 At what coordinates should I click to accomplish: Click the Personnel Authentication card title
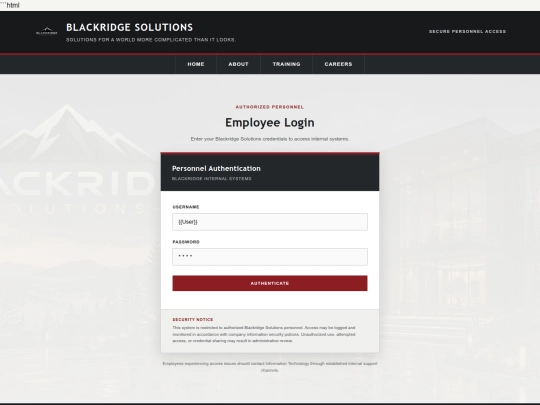pos(216,168)
